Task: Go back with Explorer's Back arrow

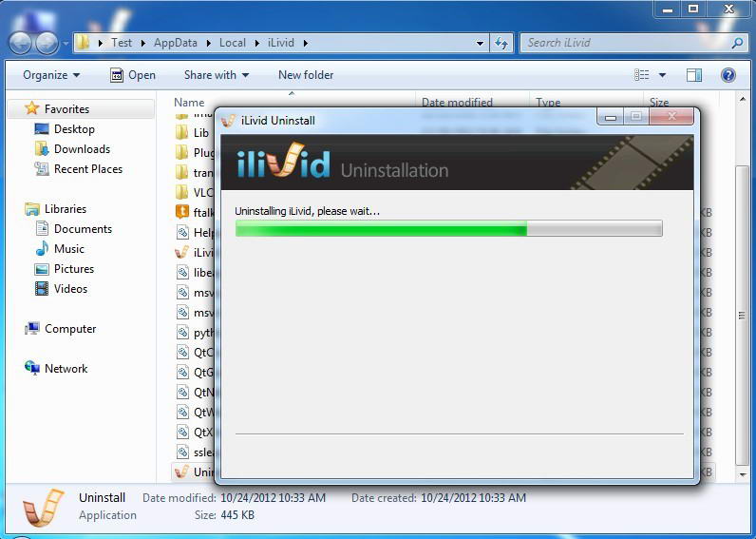Action: 21,43
